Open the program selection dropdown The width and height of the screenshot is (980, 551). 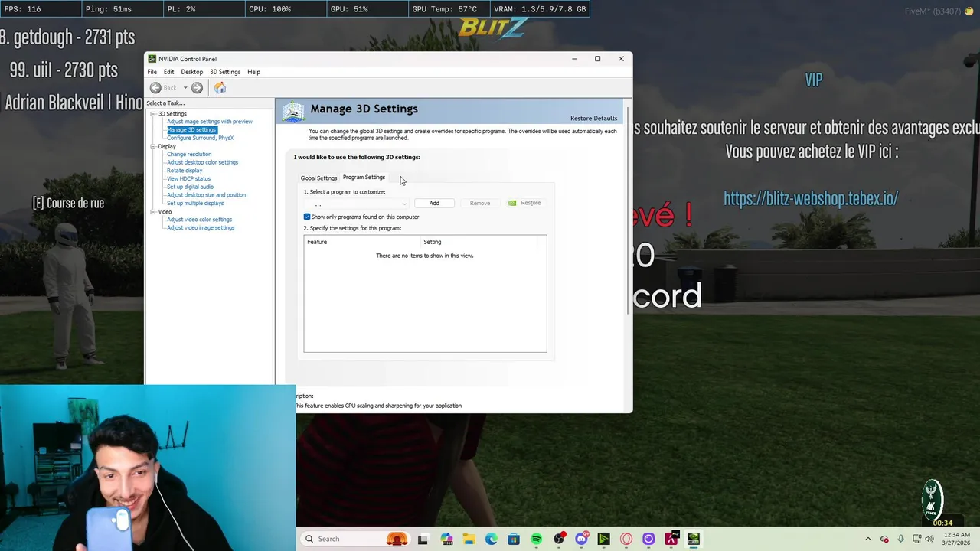pos(357,204)
